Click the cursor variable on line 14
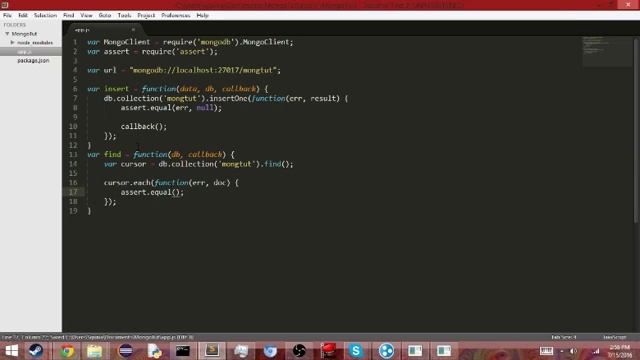This screenshot has width=640, height=360. coord(133,164)
